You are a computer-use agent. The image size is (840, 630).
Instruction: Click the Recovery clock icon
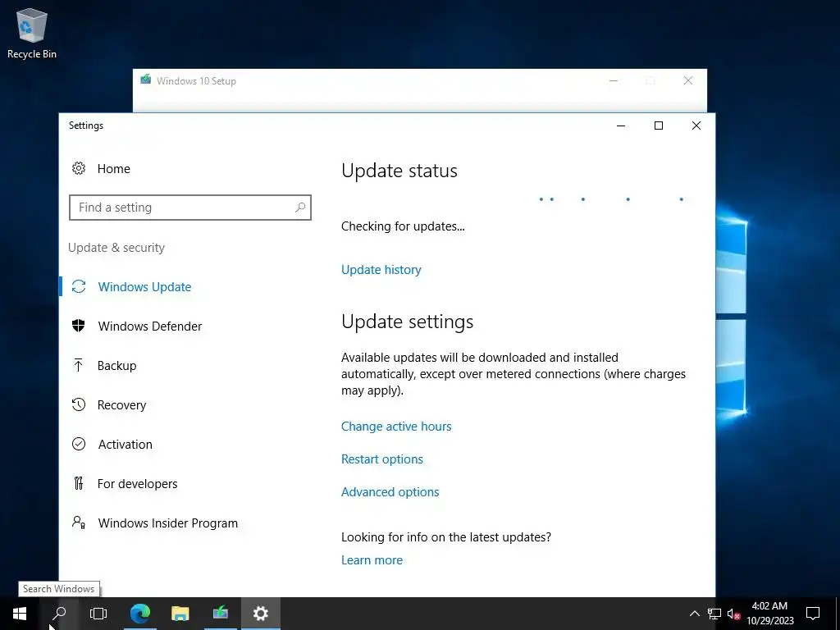[79, 404]
